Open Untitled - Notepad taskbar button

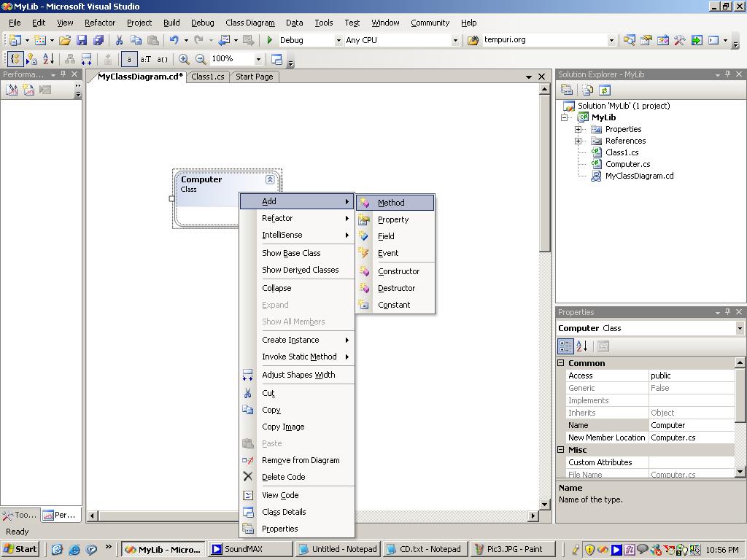(338, 549)
